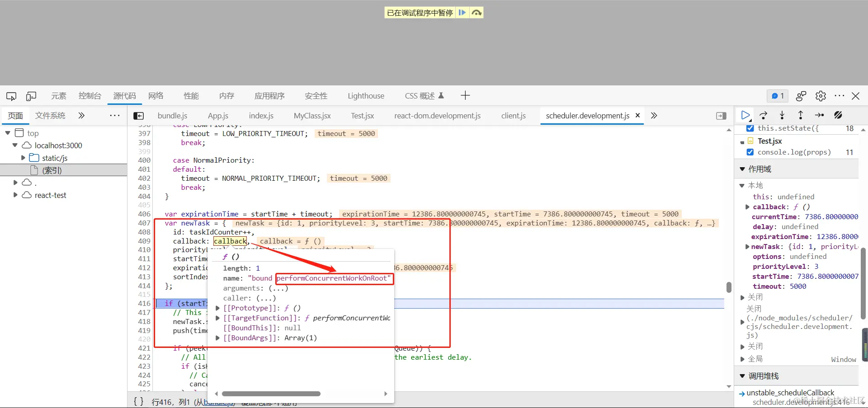The image size is (868, 408).
Task: Open the 网络 panel
Action: [x=156, y=96]
